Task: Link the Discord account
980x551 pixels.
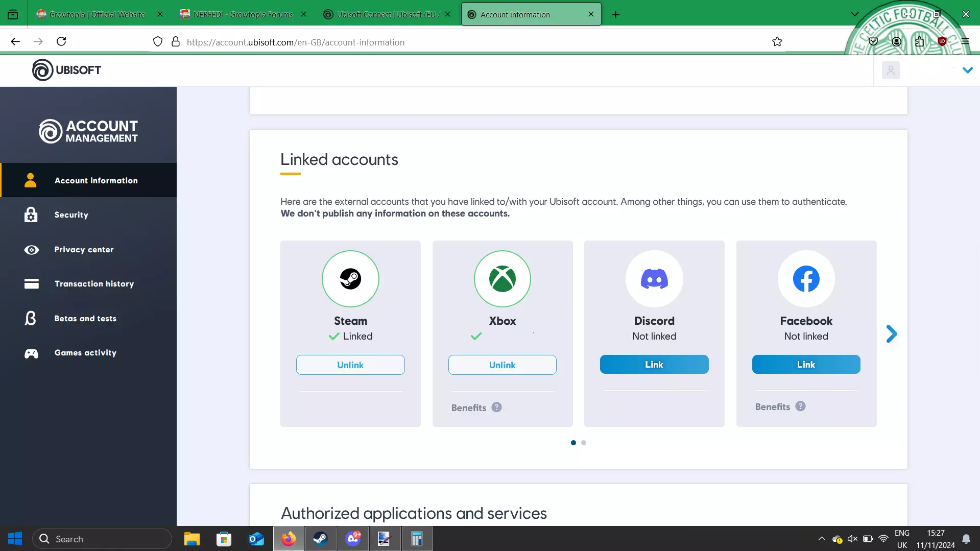Action: coord(654,365)
